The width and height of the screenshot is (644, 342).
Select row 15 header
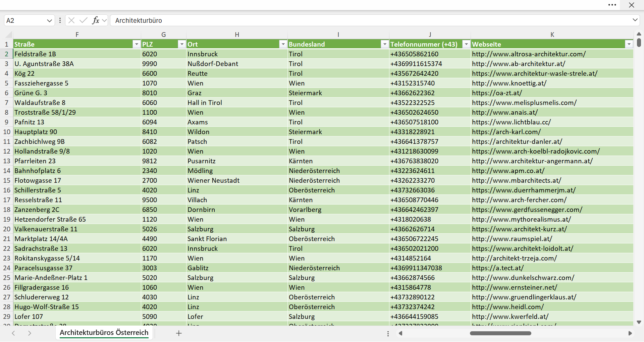click(x=6, y=180)
